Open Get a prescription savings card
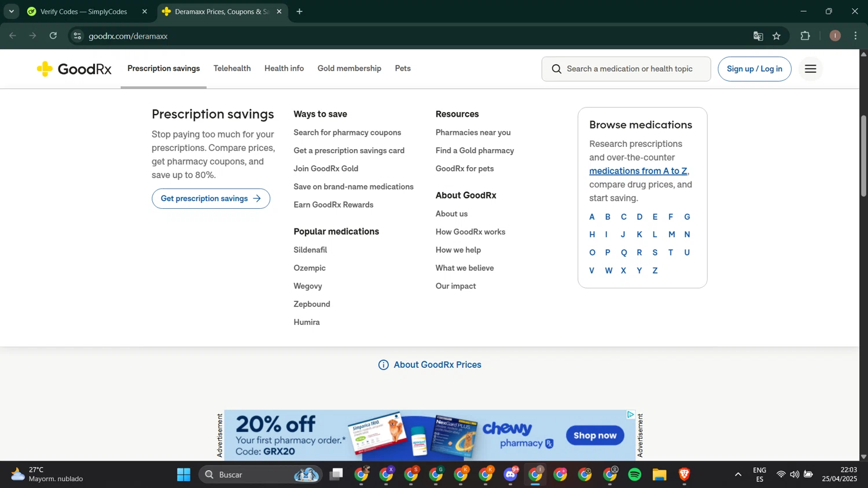The image size is (868, 488). click(349, 151)
